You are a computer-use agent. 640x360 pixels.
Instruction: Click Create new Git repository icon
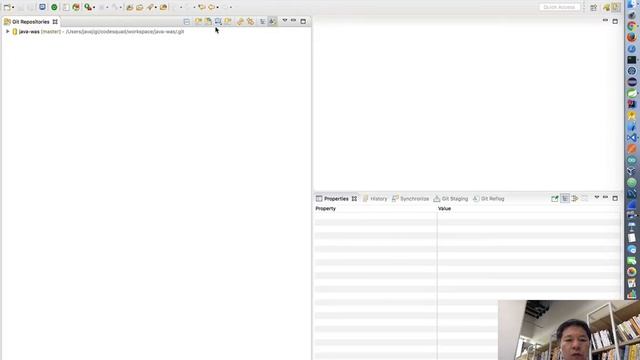click(x=228, y=21)
